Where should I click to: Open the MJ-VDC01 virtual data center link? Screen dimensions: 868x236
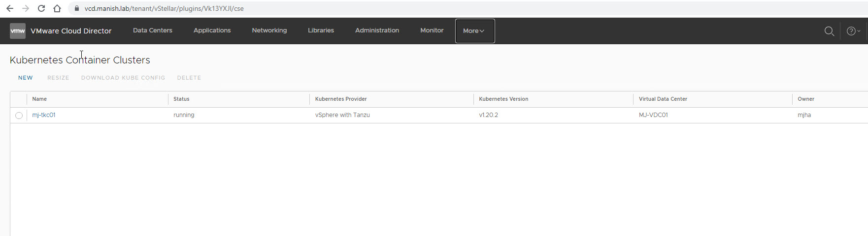[653, 115]
